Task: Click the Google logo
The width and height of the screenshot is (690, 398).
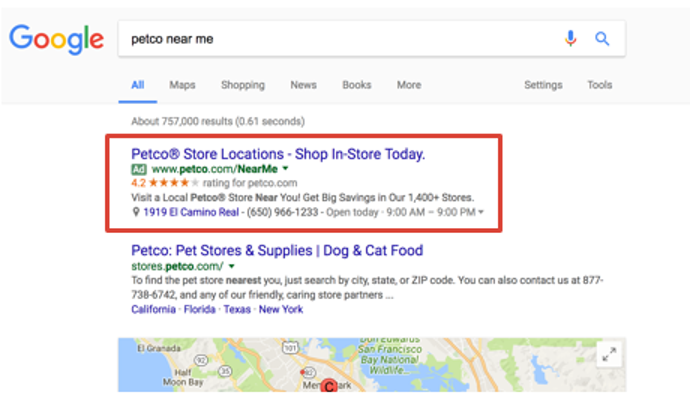Action: coord(56,40)
